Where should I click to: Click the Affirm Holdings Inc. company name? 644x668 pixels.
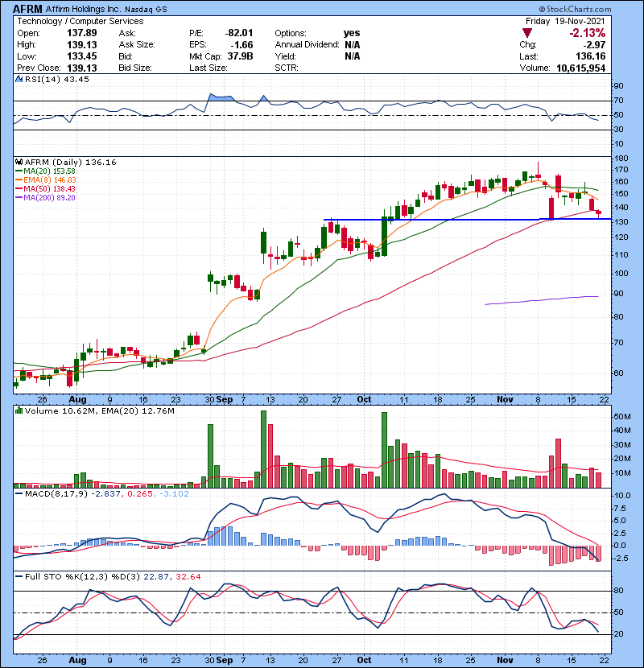[83, 9]
